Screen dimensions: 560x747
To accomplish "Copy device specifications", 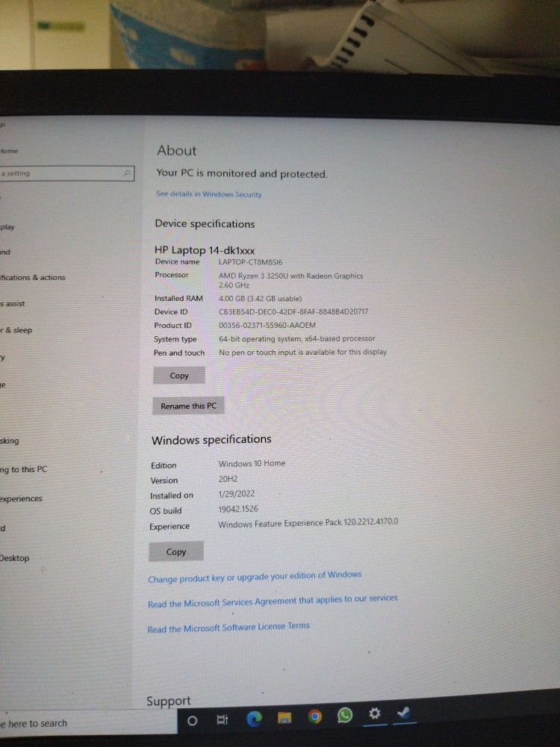I will 179,376.
